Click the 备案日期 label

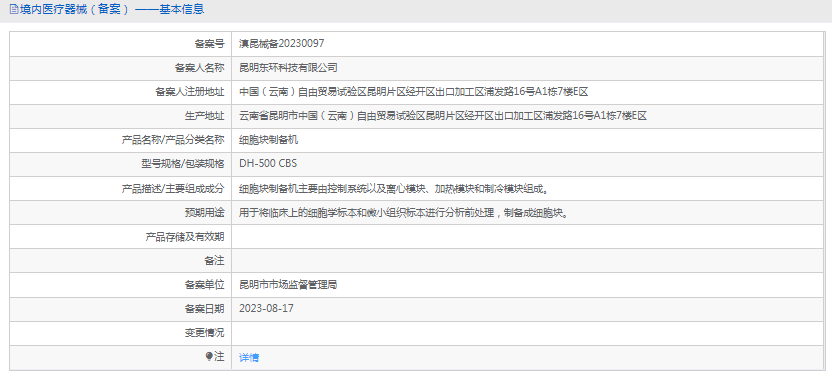(x=204, y=309)
